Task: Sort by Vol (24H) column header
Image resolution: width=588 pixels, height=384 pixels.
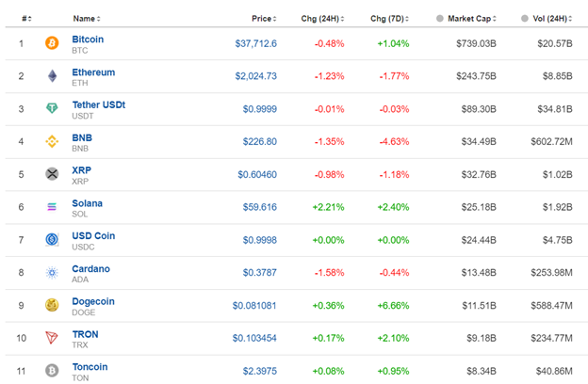Action: pyautogui.click(x=552, y=19)
